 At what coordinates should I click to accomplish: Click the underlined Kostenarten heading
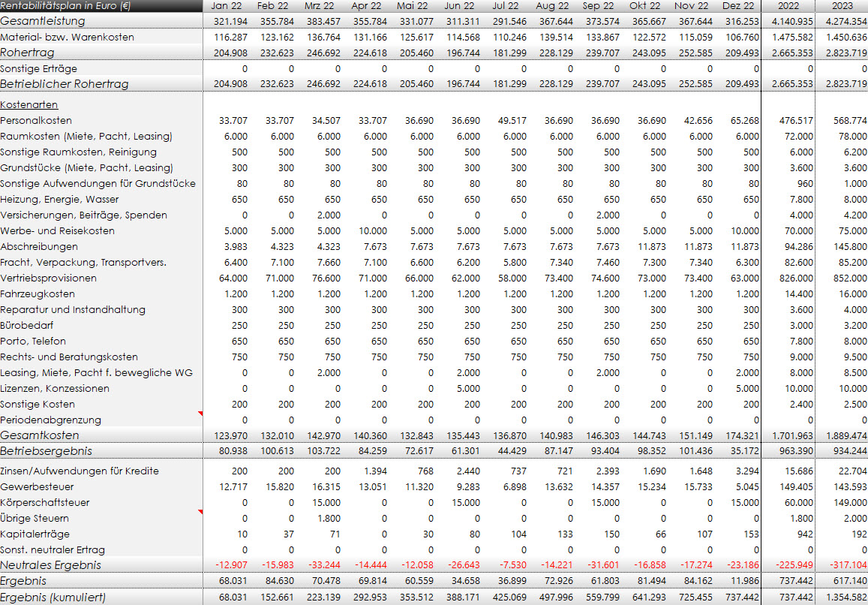pyautogui.click(x=29, y=105)
